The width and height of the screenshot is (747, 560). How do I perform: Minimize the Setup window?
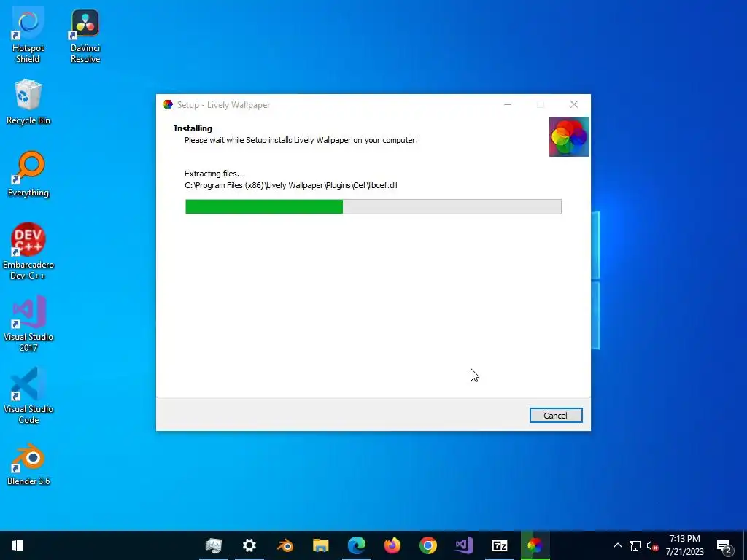tap(508, 105)
